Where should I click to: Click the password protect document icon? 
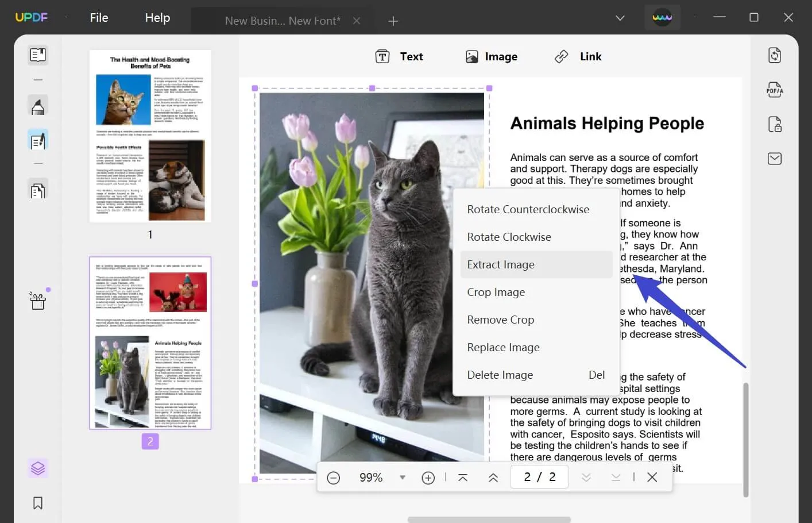point(775,124)
